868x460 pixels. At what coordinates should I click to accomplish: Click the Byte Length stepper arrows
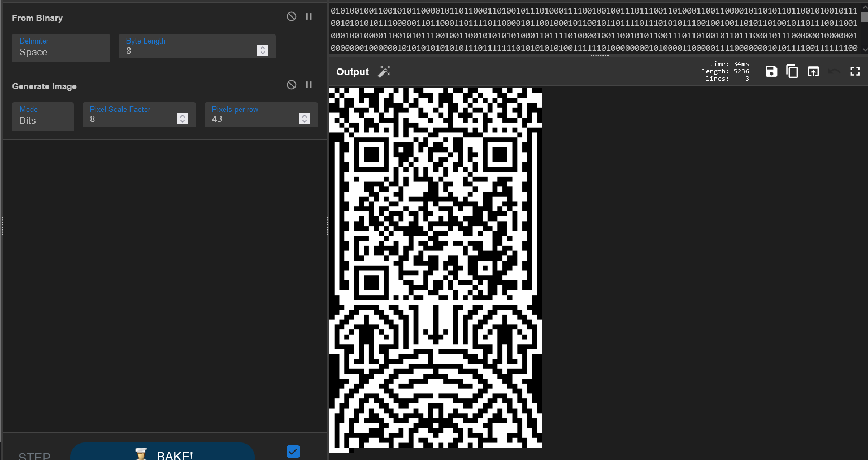click(263, 50)
